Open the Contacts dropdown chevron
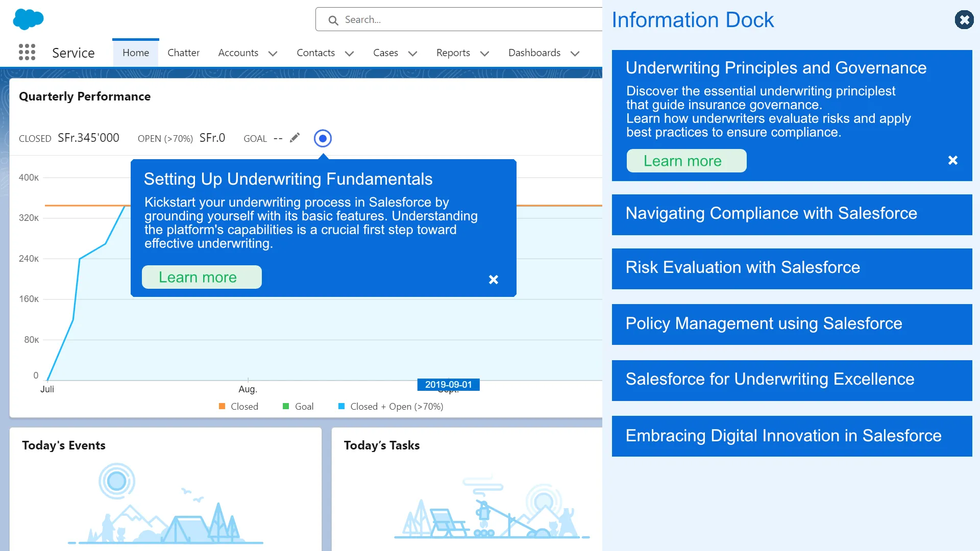Viewport: 980px width, 551px height. [350, 53]
